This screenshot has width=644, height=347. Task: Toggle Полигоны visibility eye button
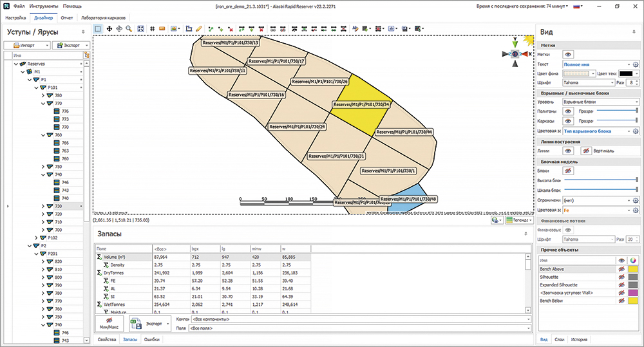[x=569, y=111]
